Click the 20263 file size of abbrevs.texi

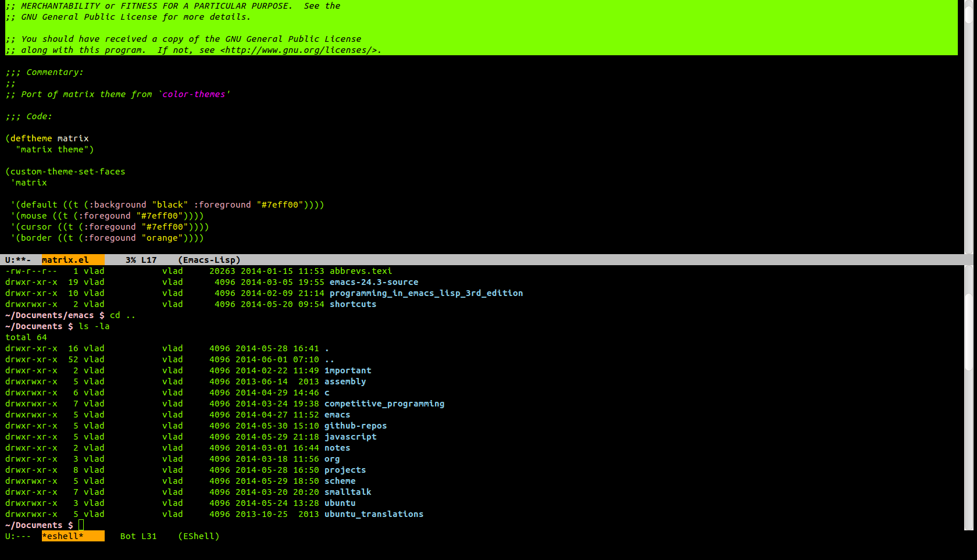tap(222, 271)
